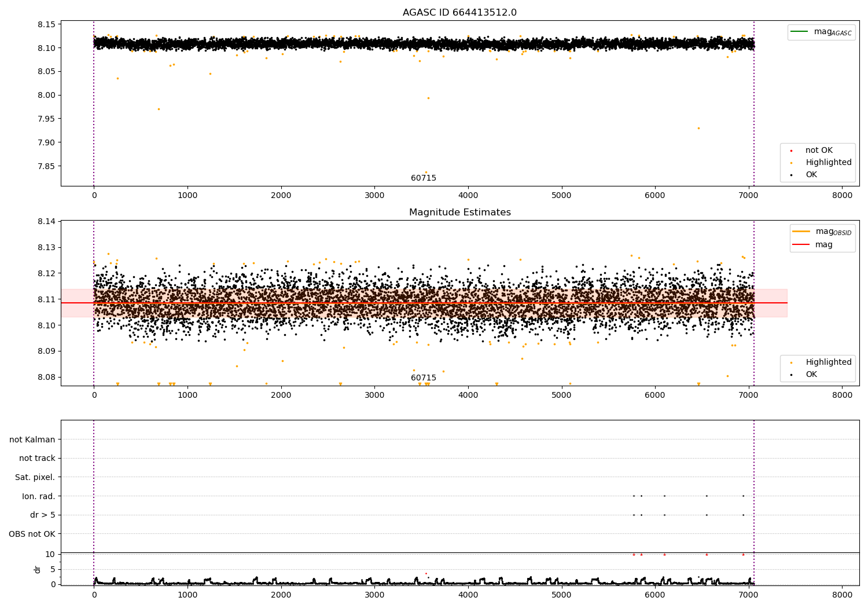Click the '8000' x tick of top plot
Viewport: 868px width, 608px height.
coord(842,196)
